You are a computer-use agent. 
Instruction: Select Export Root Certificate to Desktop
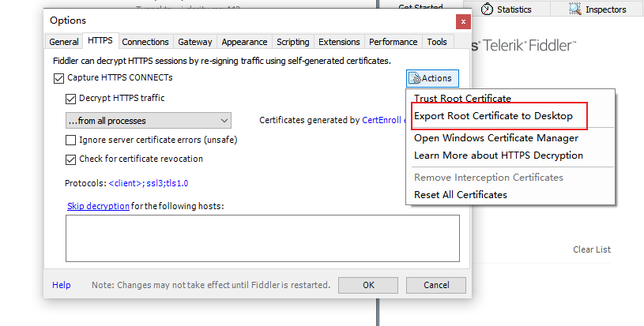[493, 116]
